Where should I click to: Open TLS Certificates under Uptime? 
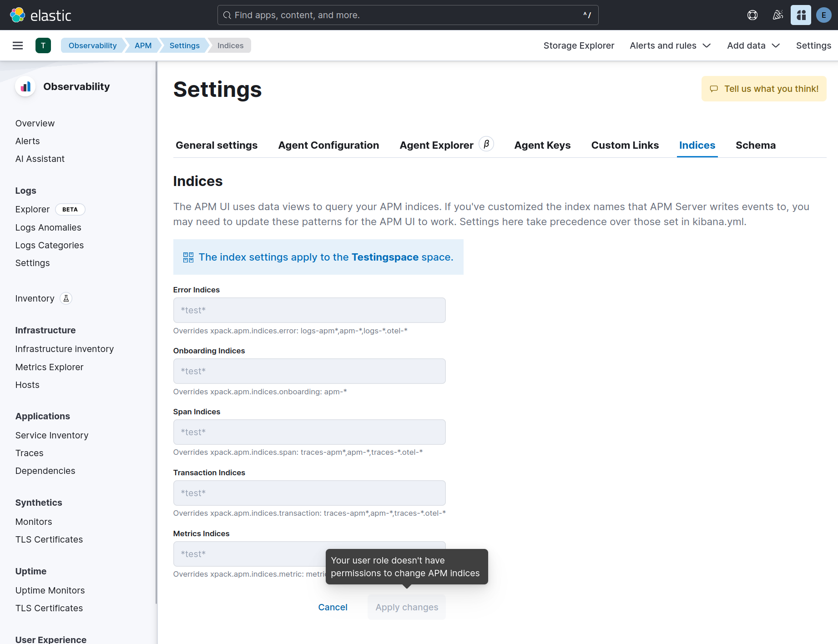tap(49, 608)
